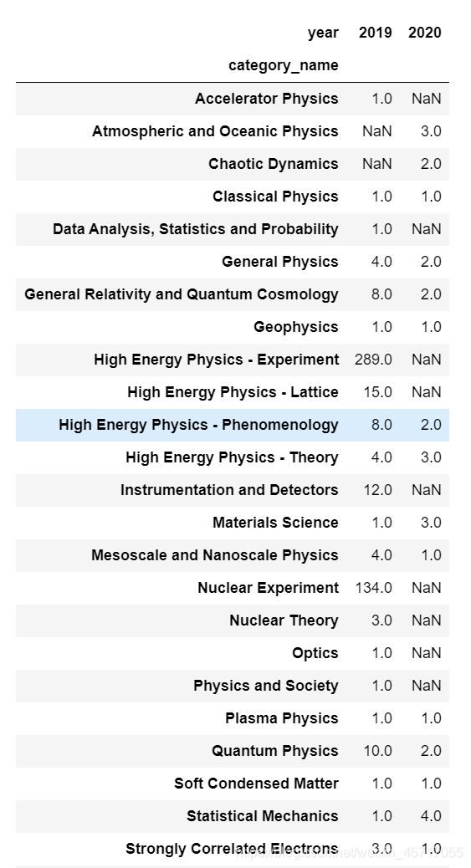Viewport: 471px width, 868px height.
Task: Click the 289.0 value for High Energy Physics - Experiment
Action: [373, 360]
